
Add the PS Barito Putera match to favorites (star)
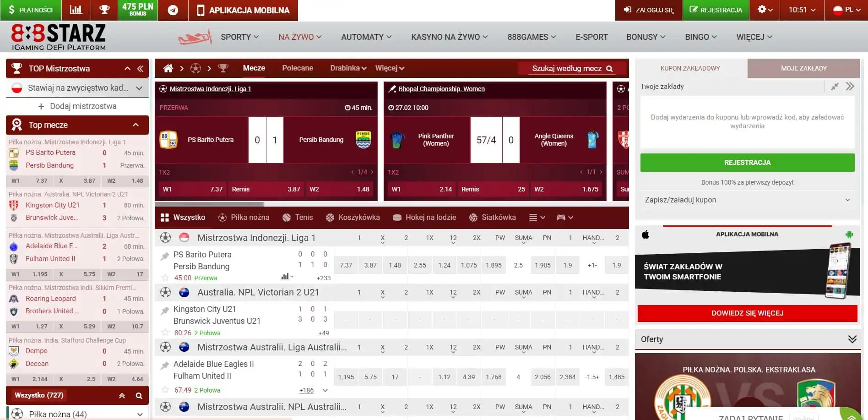click(x=165, y=278)
